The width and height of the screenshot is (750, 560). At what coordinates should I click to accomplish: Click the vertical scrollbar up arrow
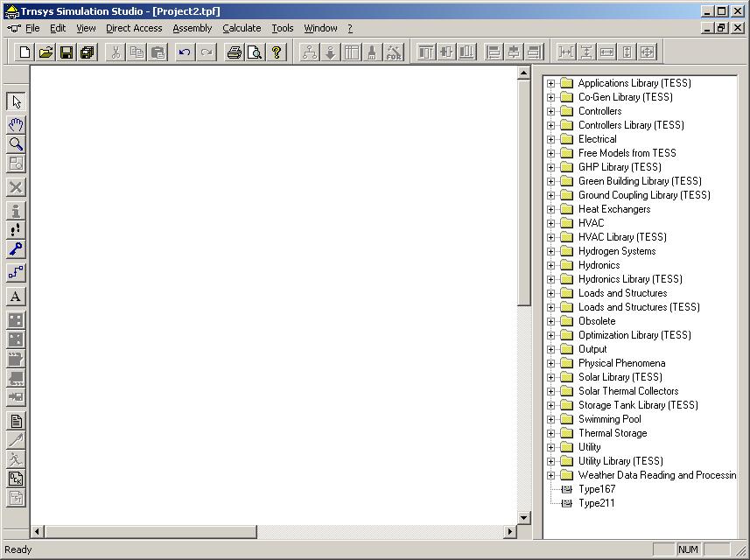[523, 73]
